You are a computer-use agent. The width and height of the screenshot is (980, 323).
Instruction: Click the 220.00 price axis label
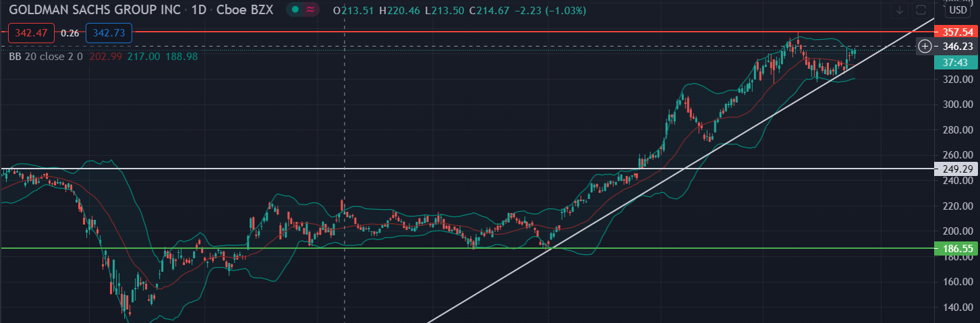(958, 206)
